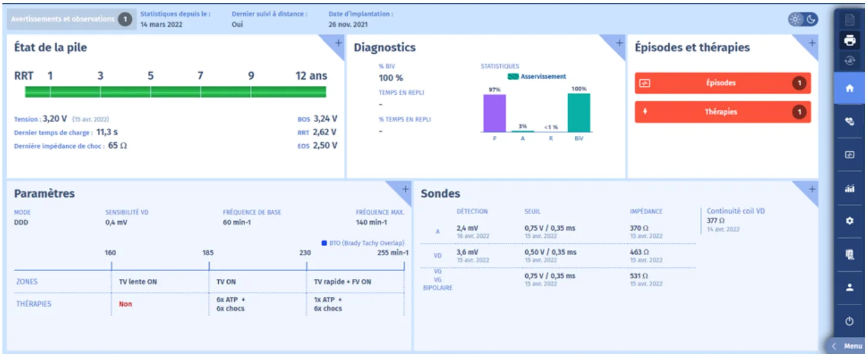This screenshot has width=868, height=357.
Task: Click the re-interrogate refresh icon in sidebar
Action: (850, 60)
